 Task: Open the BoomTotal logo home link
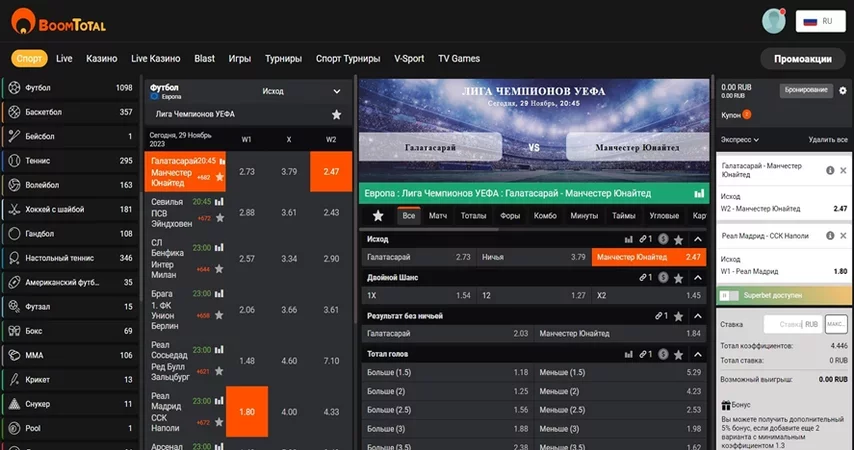pos(58,22)
